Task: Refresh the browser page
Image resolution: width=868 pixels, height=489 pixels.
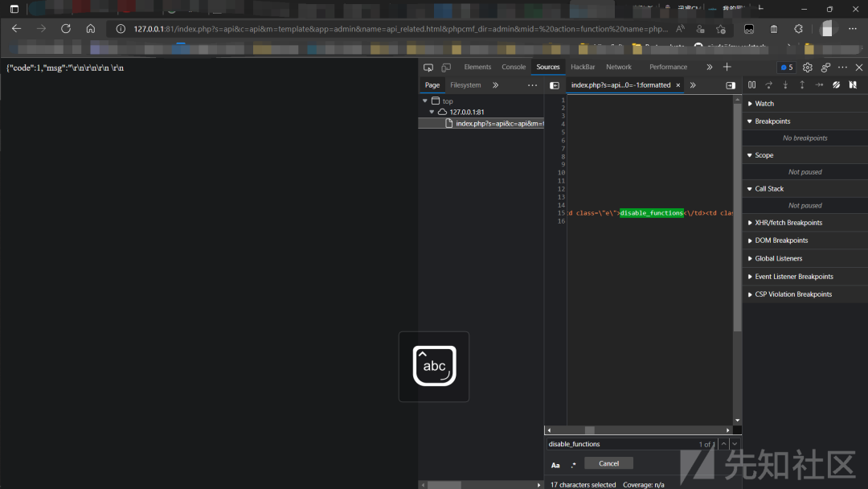Action: (66, 29)
